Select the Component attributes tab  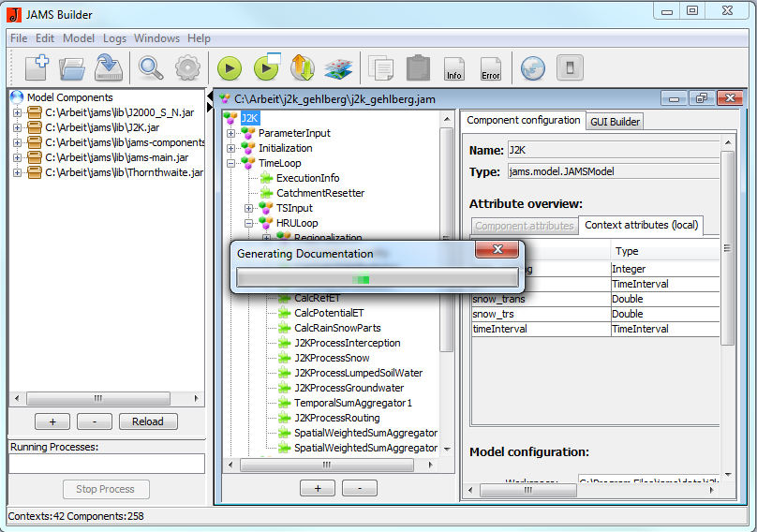click(524, 226)
